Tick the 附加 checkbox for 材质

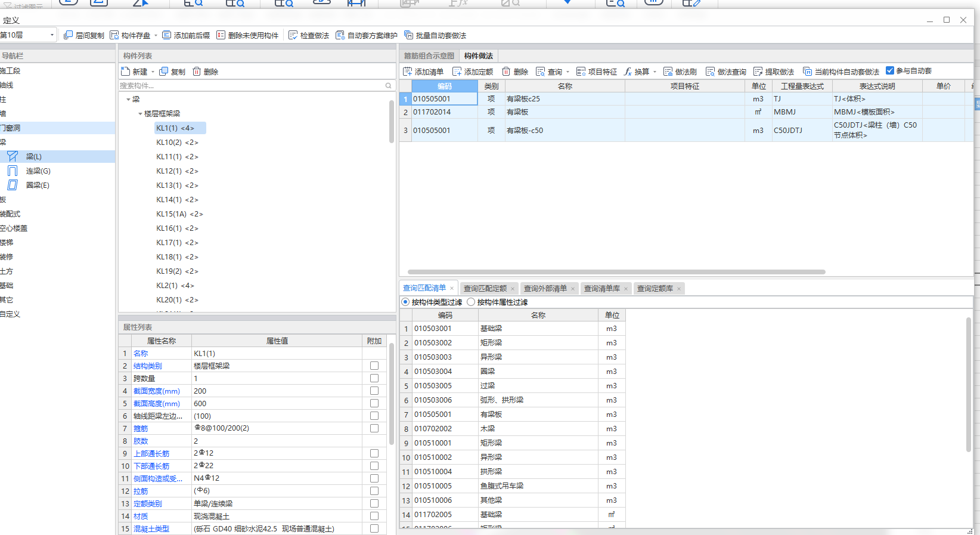coord(374,516)
